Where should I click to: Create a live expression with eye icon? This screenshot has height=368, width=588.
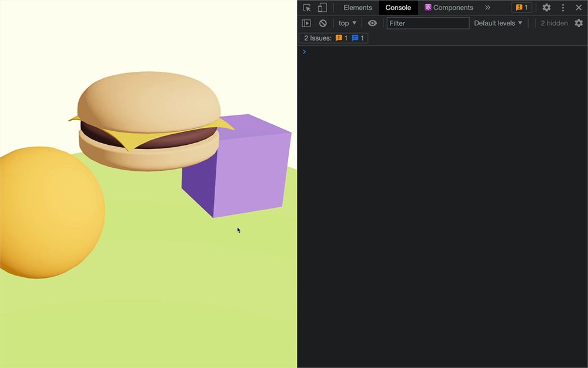pos(372,24)
